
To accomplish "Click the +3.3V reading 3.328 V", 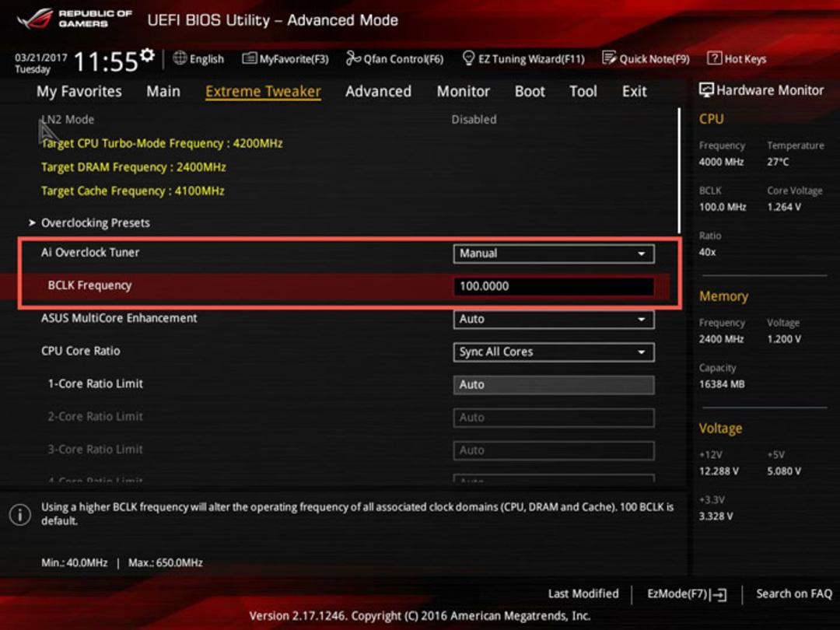I will (x=716, y=516).
